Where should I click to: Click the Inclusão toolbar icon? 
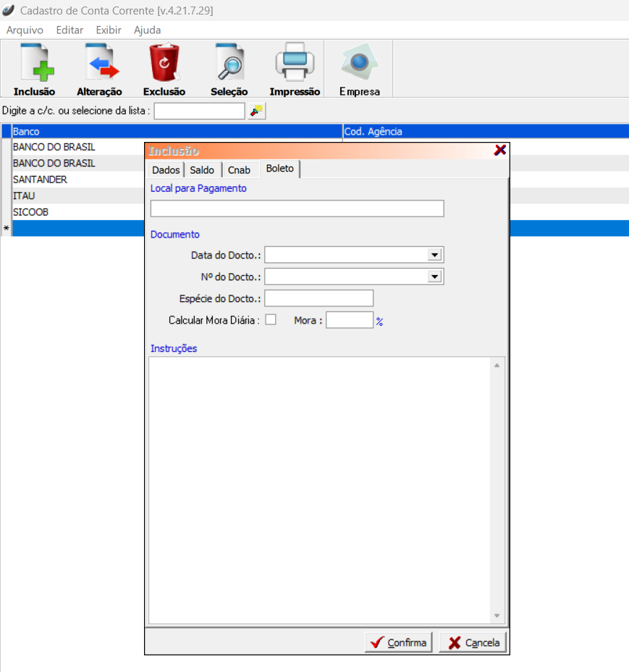pos(34,64)
